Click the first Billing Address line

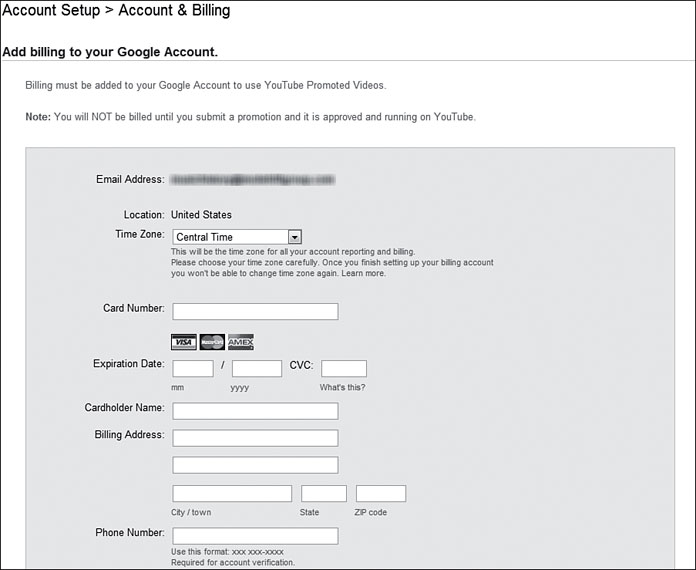coord(255,438)
